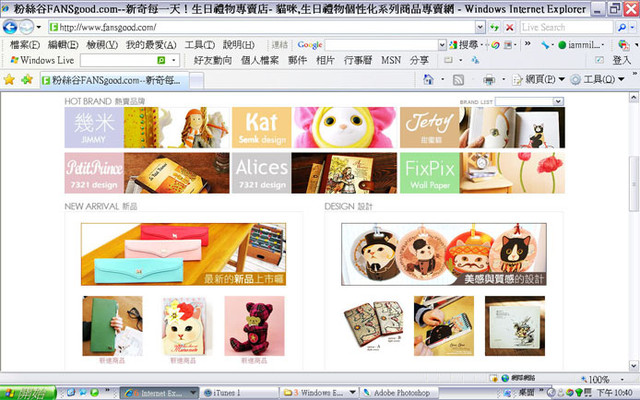Open the 網頁(P) page dropdown

(x=539, y=79)
